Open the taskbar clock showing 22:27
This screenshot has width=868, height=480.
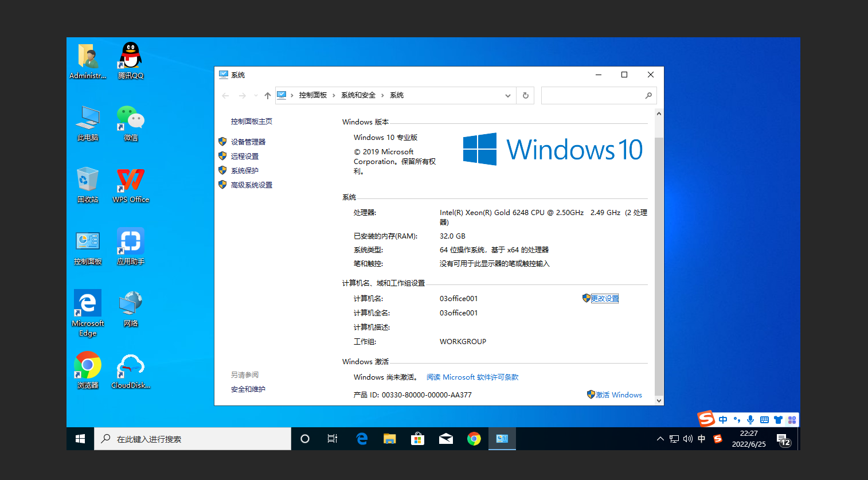749,439
